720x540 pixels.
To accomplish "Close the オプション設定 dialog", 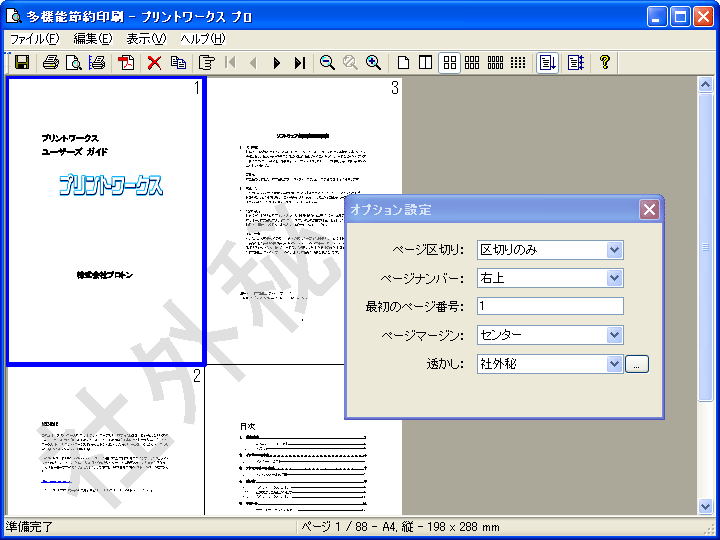I will tap(649, 210).
